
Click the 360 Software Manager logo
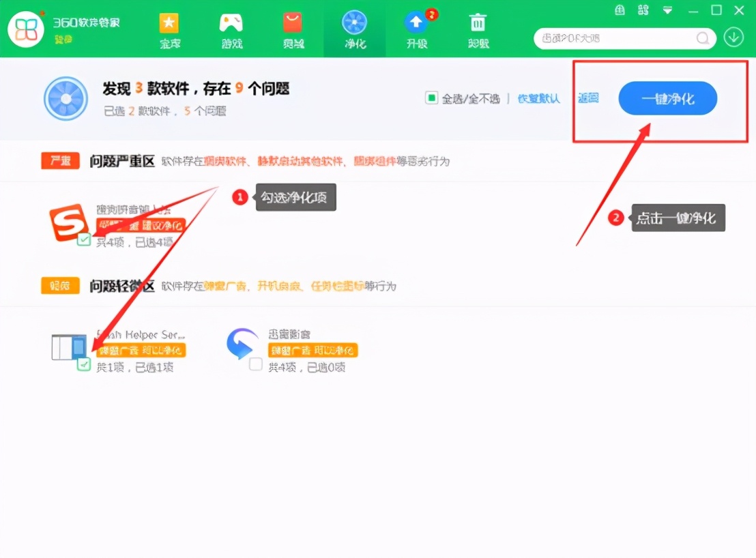26,29
